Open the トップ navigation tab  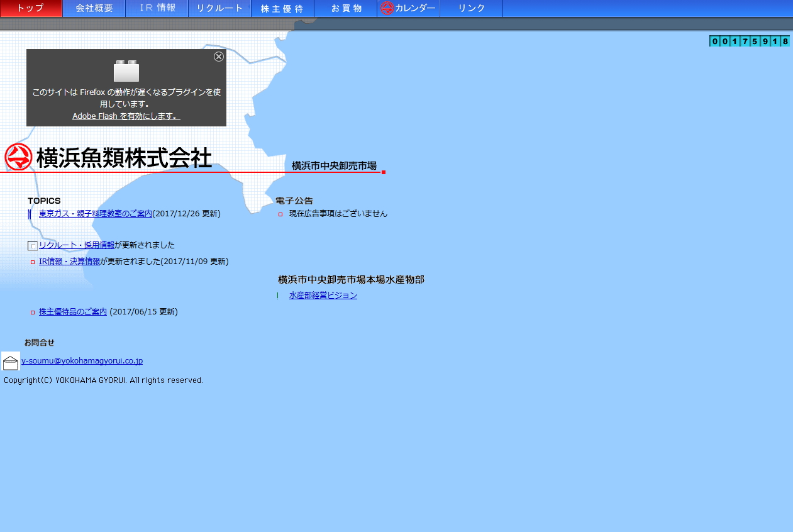(31, 8)
